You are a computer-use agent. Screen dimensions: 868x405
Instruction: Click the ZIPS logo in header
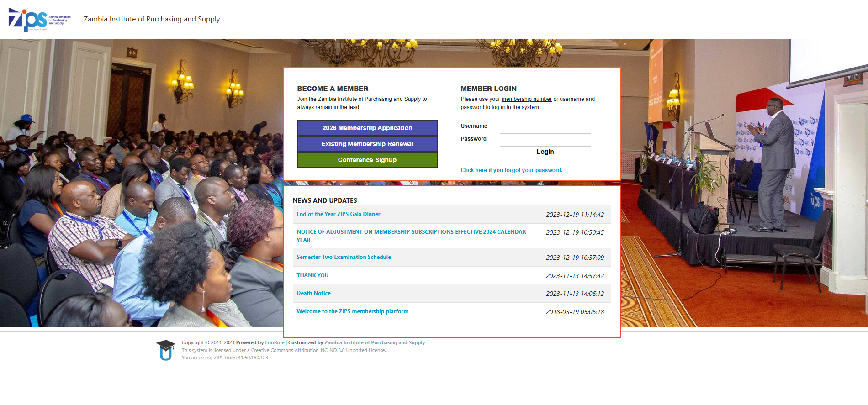click(39, 20)
